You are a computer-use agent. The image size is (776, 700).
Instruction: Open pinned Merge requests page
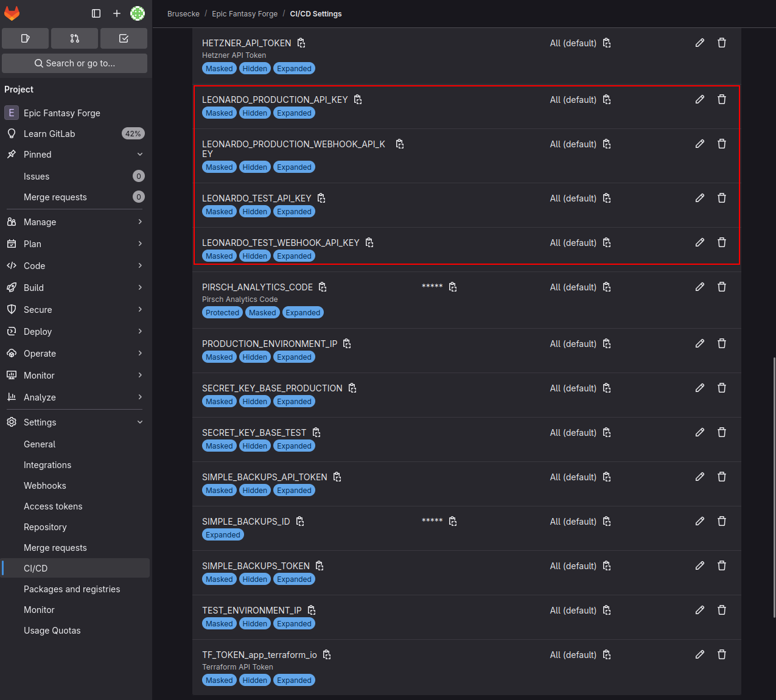(x=75, y=197)
